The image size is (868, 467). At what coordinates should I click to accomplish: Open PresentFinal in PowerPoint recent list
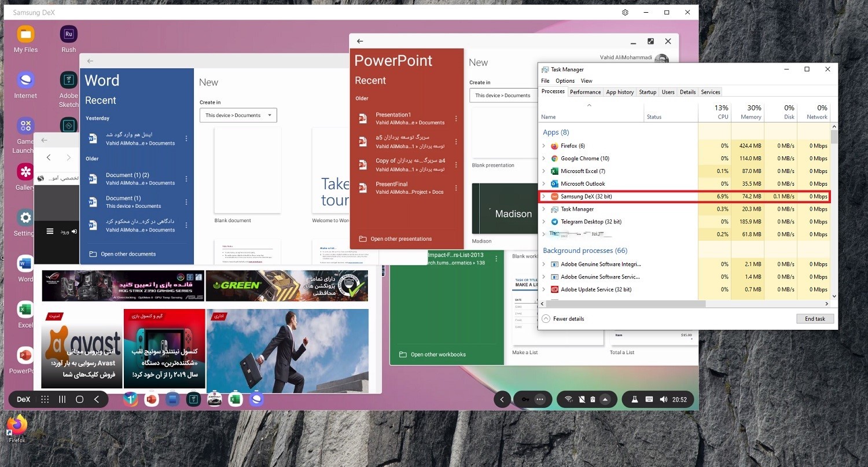407,188
